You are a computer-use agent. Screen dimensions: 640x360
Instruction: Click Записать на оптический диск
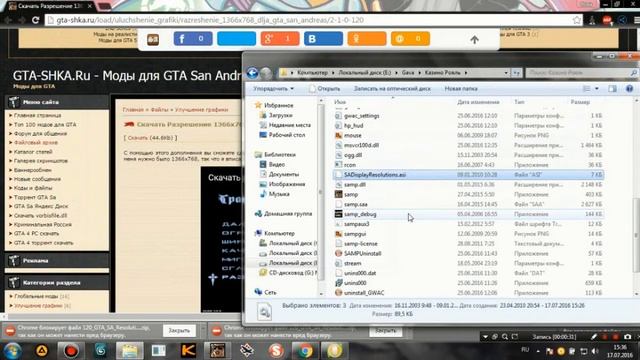(392, 89)
